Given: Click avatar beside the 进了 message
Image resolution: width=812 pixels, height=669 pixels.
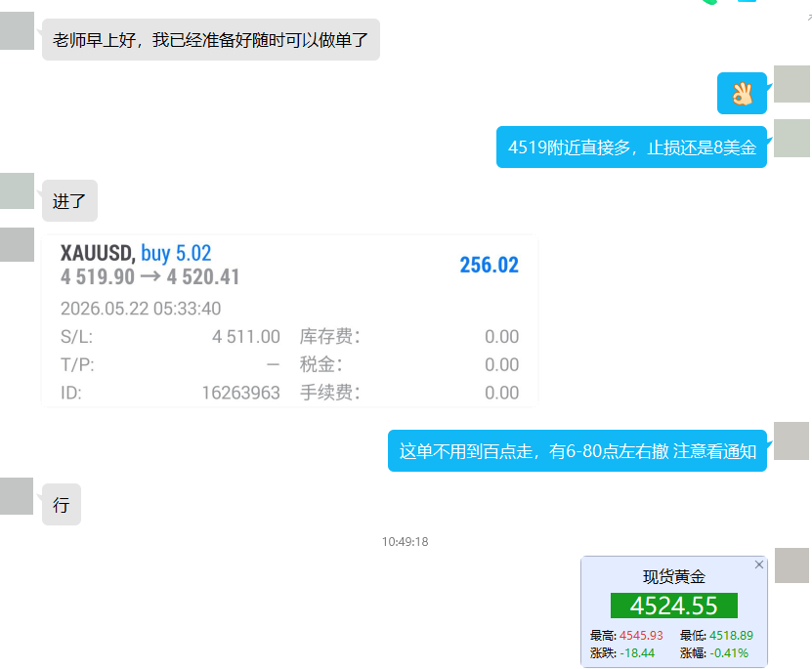Looking at the screenshot, I should [17, 190].
